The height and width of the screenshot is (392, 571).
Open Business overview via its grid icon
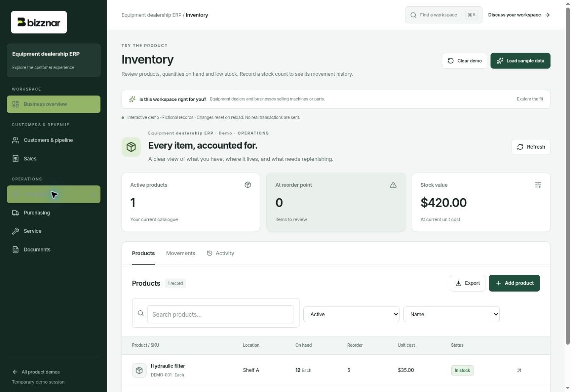pos(16,104)
